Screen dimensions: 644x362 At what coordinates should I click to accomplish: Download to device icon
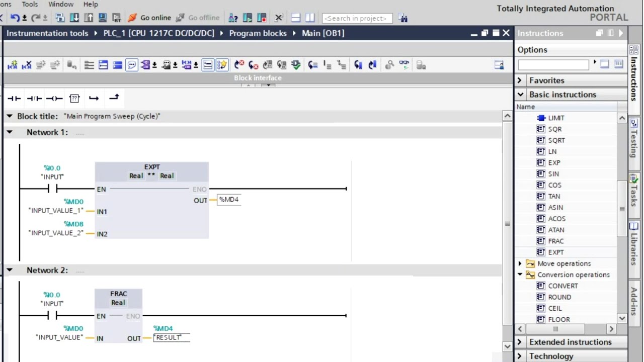tap(74, 18)
